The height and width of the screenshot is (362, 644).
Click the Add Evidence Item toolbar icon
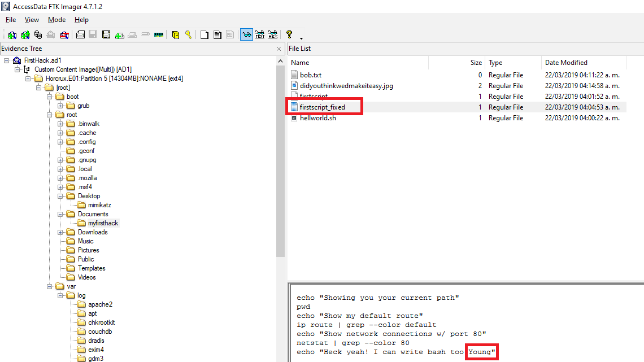tap(12, 34)
